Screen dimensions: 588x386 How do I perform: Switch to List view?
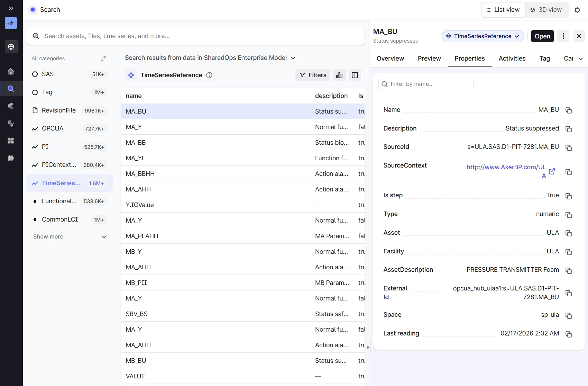point(503,10)
